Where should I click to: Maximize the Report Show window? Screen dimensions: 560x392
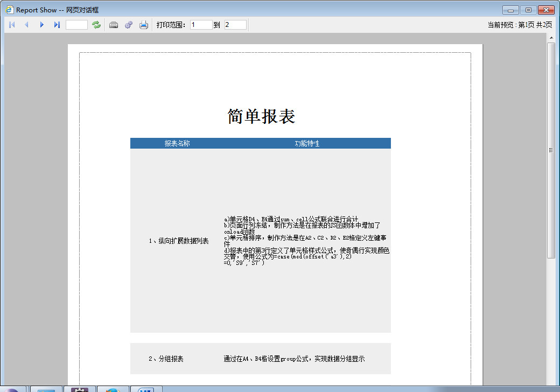click(528, 10)
